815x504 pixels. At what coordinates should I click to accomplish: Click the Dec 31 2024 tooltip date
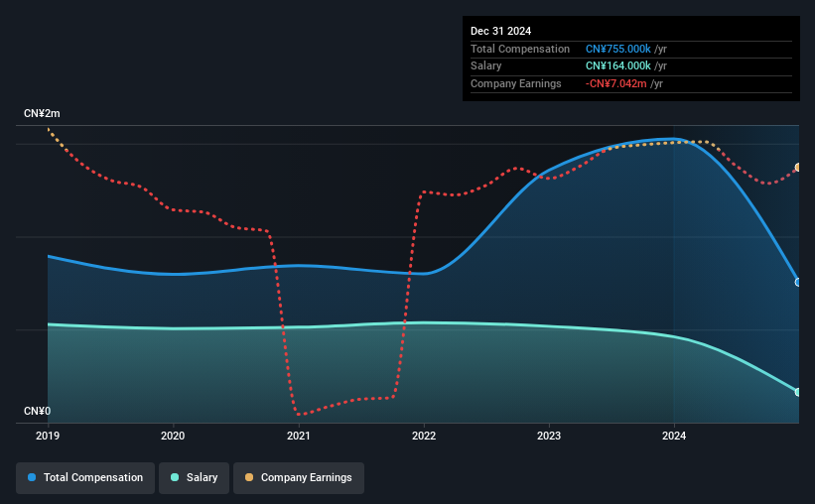pyautogui.click(x=500, y=31)
